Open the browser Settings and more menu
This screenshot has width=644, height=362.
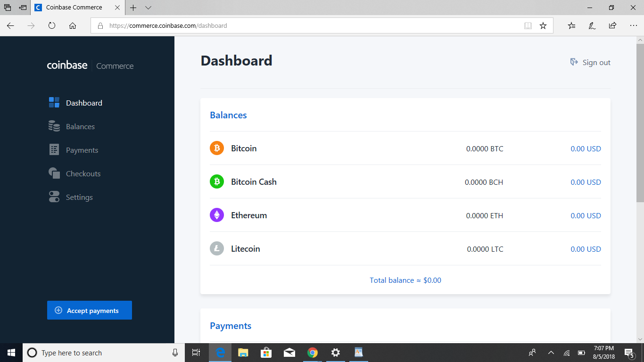(x=634, y=25)
